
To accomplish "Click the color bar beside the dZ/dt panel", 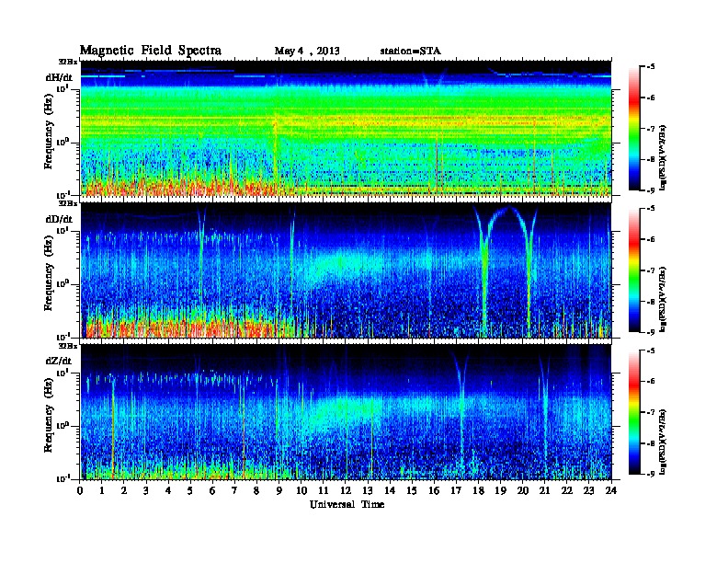I will click(634, 412).
